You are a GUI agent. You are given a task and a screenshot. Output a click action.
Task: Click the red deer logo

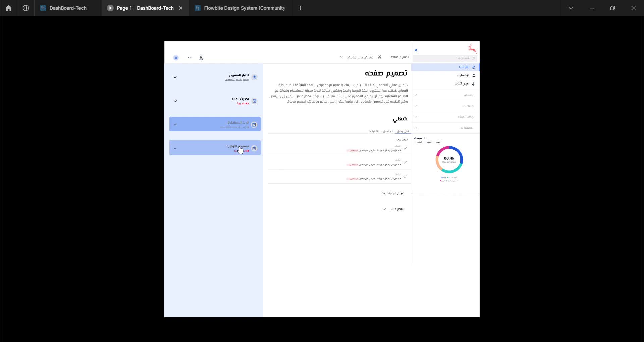[472, 48]
